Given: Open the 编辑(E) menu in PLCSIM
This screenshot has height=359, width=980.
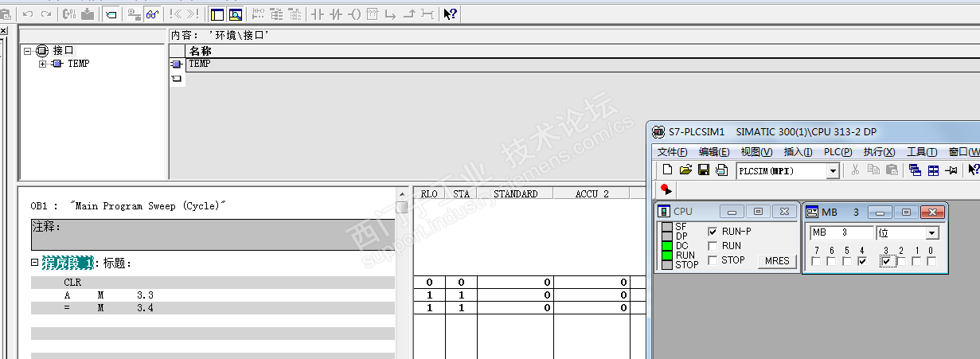Looking at the screenshot, I should [714, 152].
